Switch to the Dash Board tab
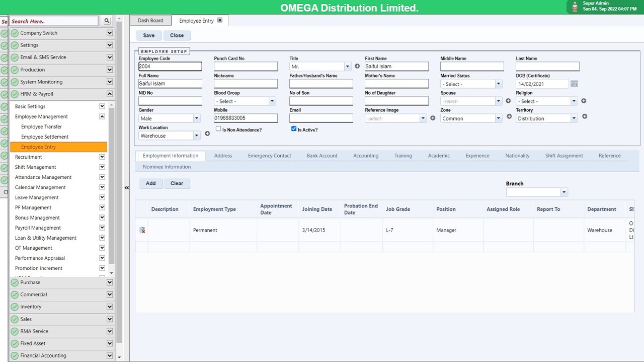This screenshot has height=362, width=644. (x=150, y=21)
